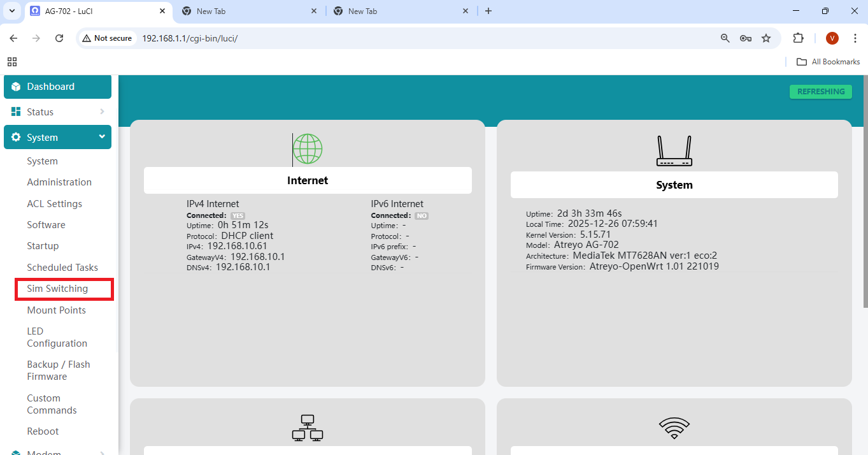This screenshot has height=455, width=868.
Task: Reload the page with refresh icon
Action: click(x=59, y=38)
